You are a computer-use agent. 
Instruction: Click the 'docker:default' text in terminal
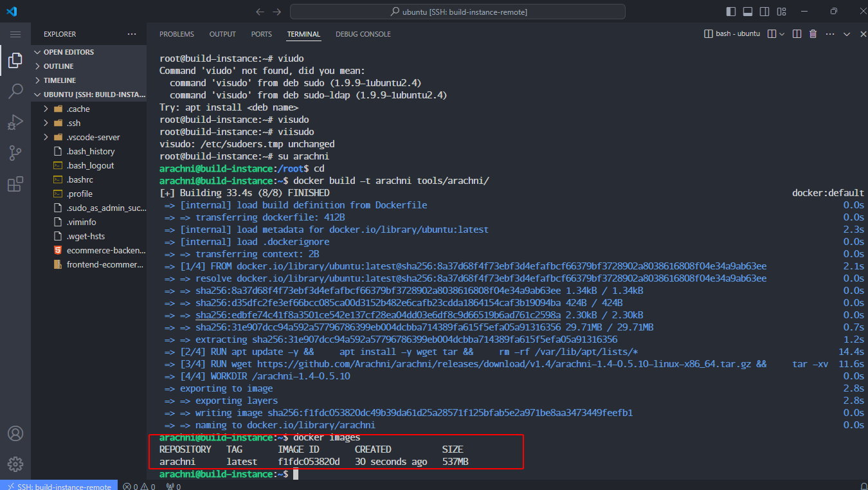828,193
